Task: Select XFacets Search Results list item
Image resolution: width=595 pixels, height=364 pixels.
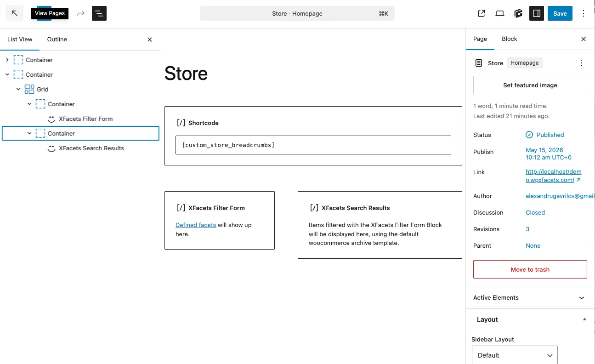Action: pos(91,148)
